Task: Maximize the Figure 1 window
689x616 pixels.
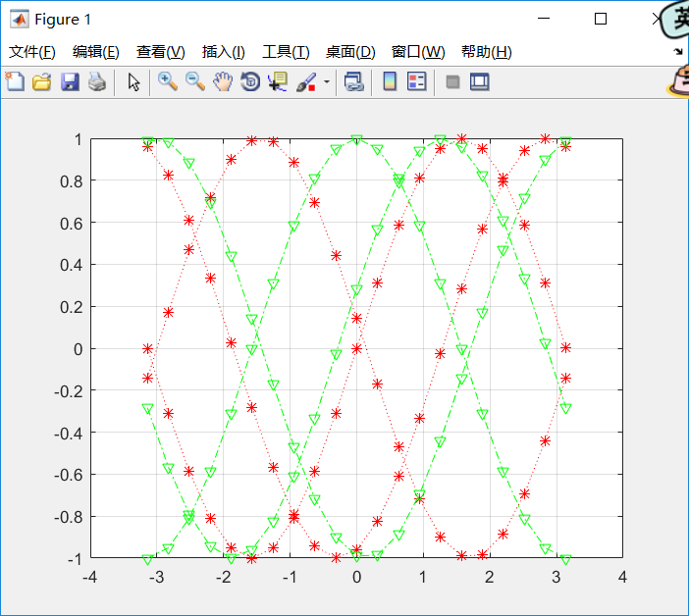Action: pos(601,19)
